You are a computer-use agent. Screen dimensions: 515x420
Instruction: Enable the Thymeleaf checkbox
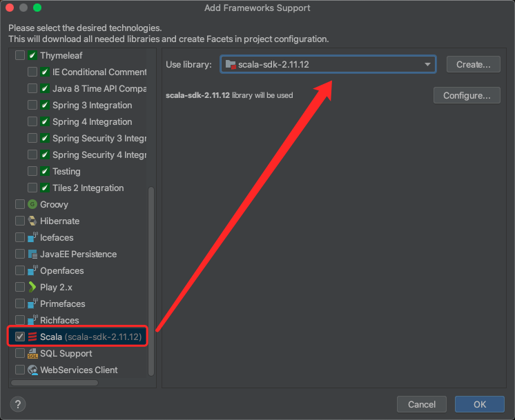coord(20,55)
